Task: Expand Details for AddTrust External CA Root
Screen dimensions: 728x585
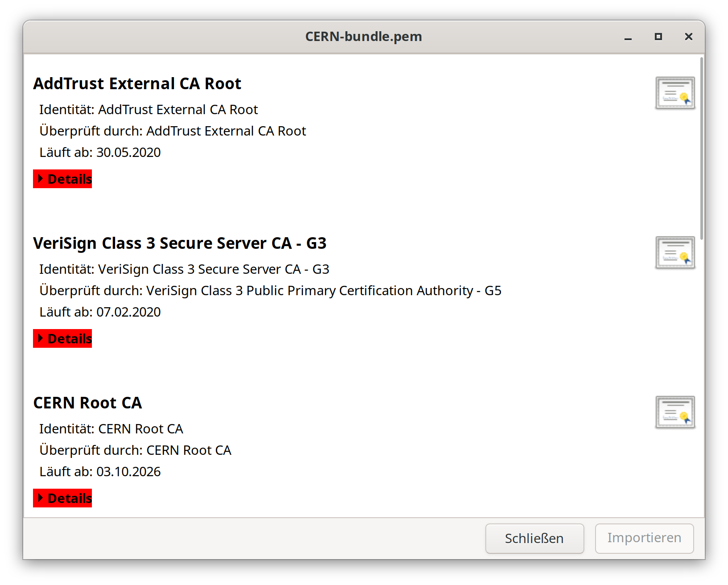Action: 66,179
